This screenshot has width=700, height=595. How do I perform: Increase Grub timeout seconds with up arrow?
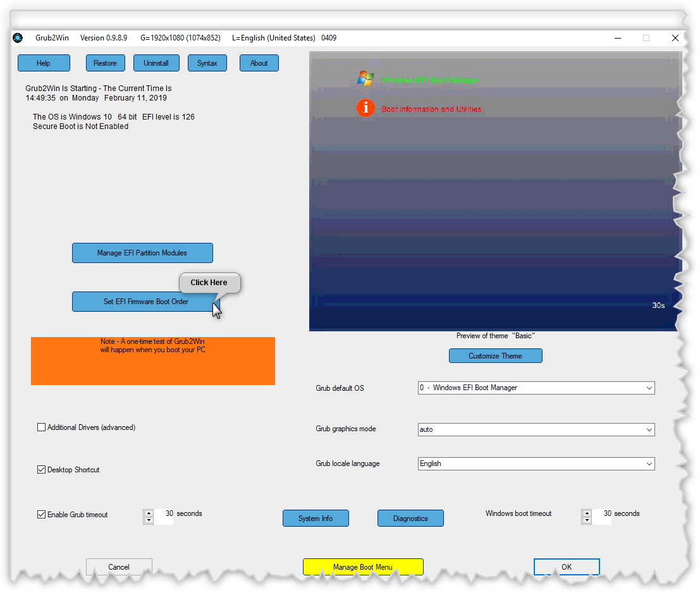click(x=149, y=513)
